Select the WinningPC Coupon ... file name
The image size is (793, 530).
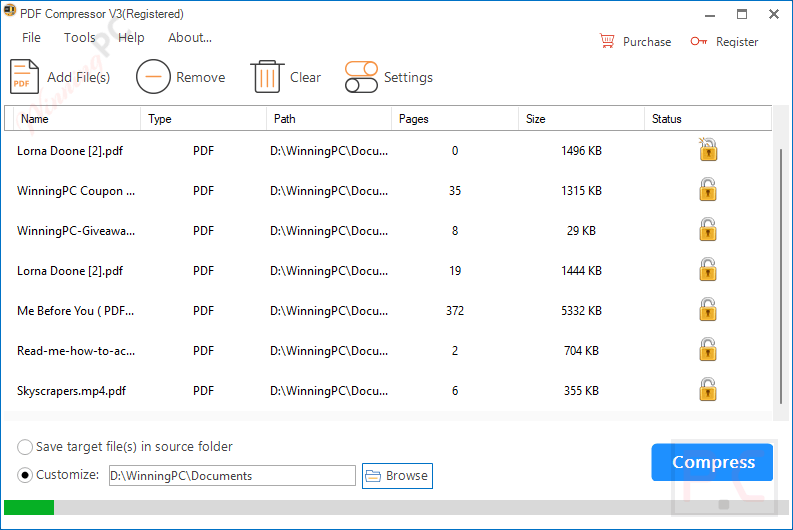click(x=76, y=191)
